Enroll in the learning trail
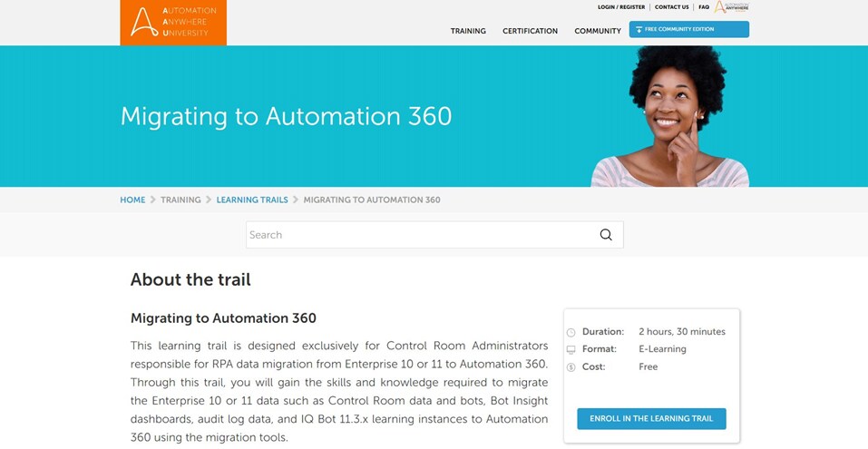This screenshot has width=868, height=449. tap(651, 418)
